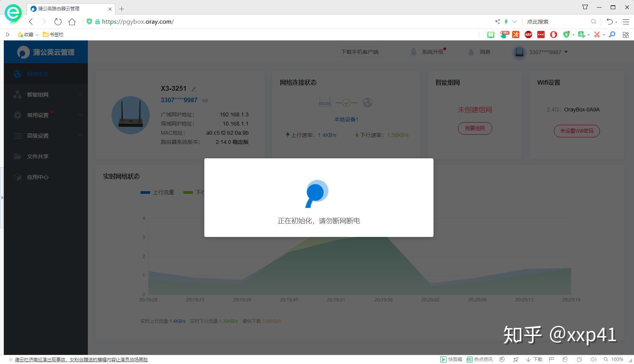
Task: Click the 100% zoom level indicator
Action: [x=613, y=359]
